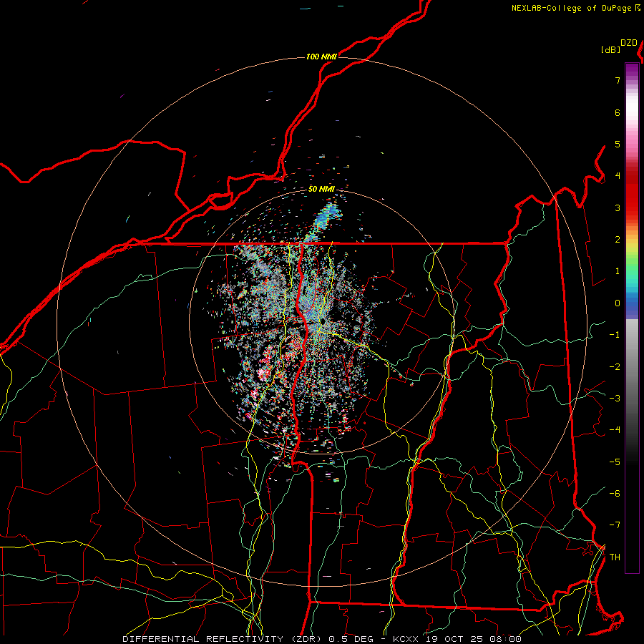Image resolution: width=644 pixels, height=644 pixels.
Task: Sample the purple top of the color bar
Action: click(x=632, y=70)
